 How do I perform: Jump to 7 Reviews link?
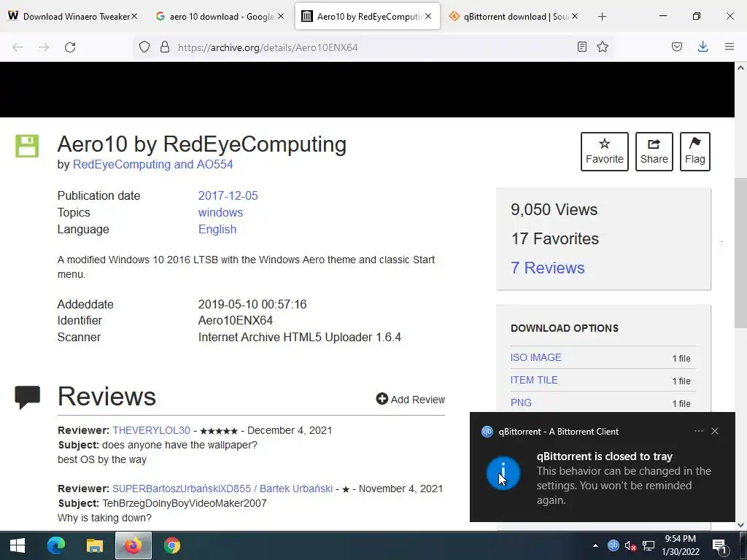click(x=547, y=268)
